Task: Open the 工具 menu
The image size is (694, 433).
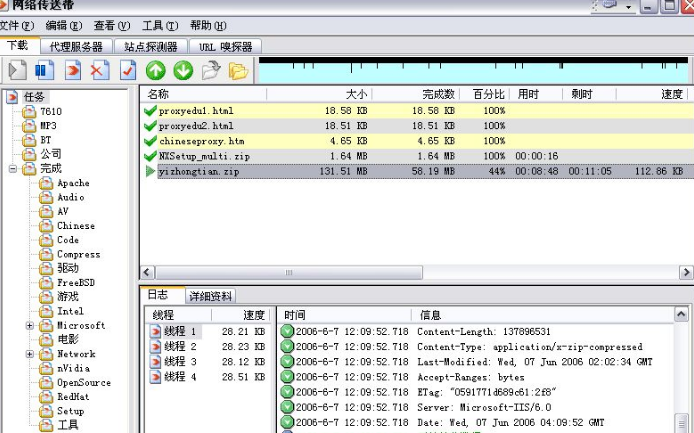Action: coord(160,26)
